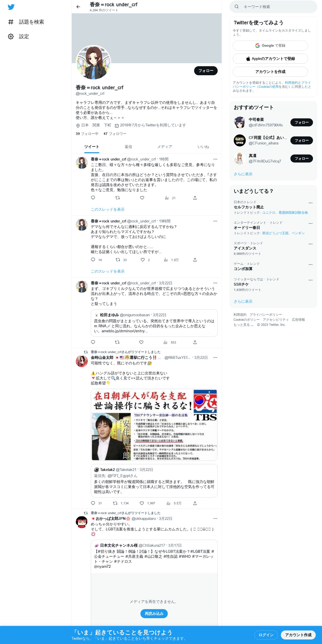Image resolution: width=322 pixels, height=644 pixels.
Task: Sign up with Appleのアカウントで登録
Action: click(x=270, y=59)
